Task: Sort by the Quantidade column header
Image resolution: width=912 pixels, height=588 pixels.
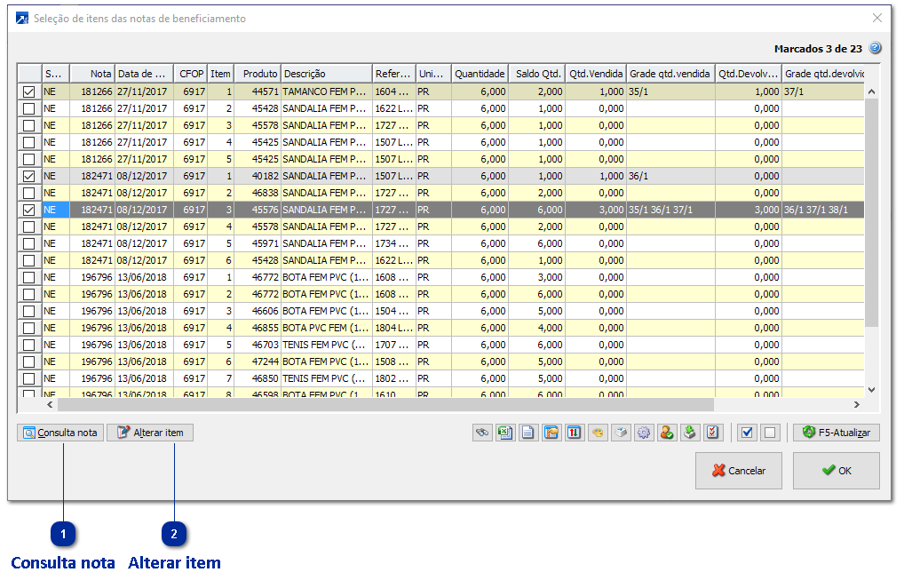Action: tap(480, 74)
